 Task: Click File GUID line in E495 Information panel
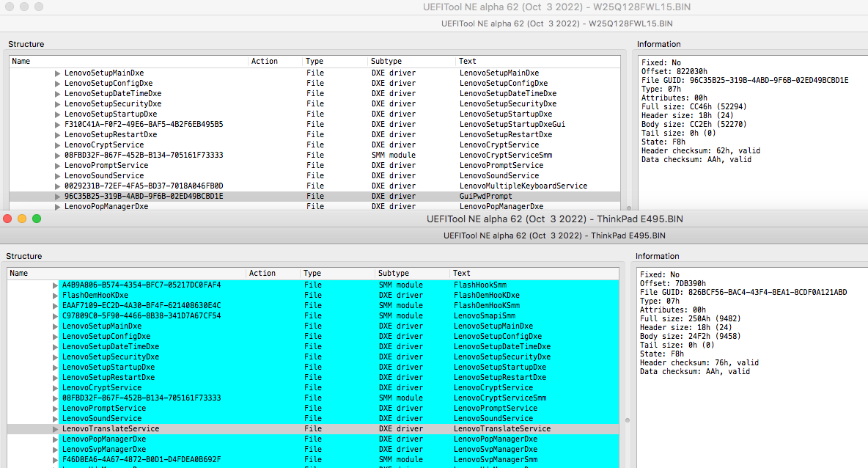coord(743,293)
